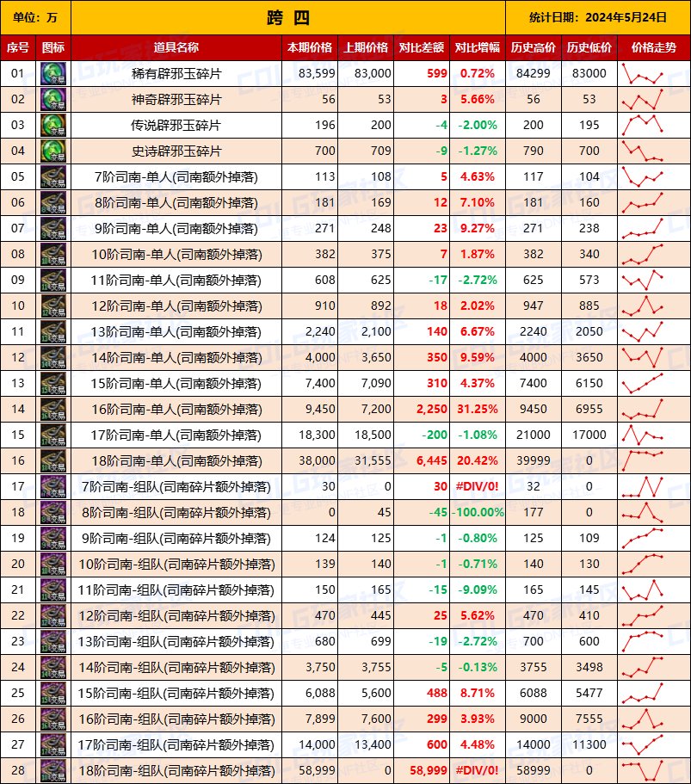691x784 pixels.
Task: Click the 6,445 difference cell
Action: coord(422,461)
